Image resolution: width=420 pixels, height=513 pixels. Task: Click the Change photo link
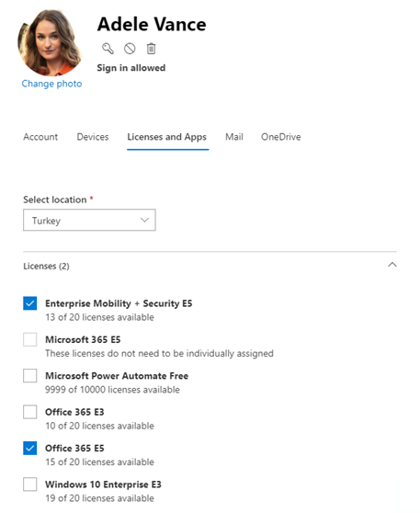click(51, 84)
